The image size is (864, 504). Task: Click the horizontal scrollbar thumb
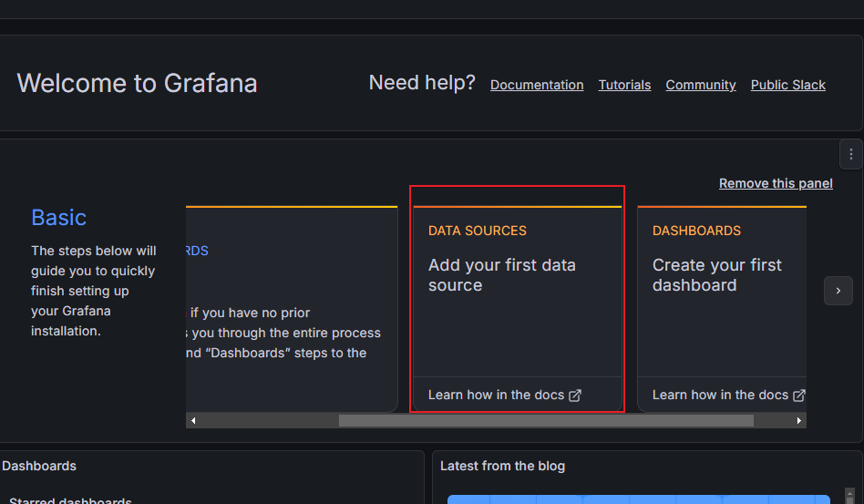click(x=546, y=421)
